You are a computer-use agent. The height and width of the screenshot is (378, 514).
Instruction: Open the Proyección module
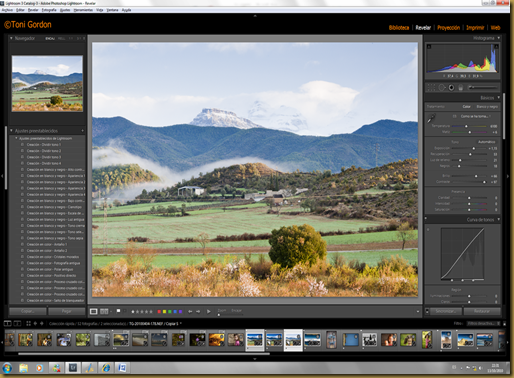pyautogui.click(x=449, y=28)
